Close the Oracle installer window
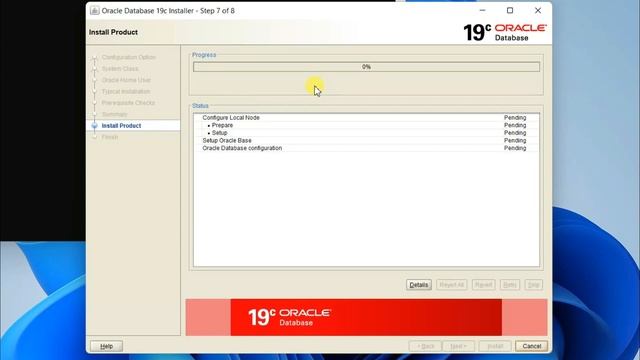 click(538, 11)
